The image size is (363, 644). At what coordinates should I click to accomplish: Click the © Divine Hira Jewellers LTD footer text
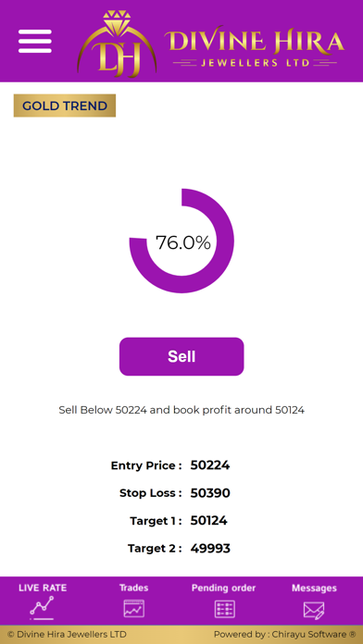[67, 634]
